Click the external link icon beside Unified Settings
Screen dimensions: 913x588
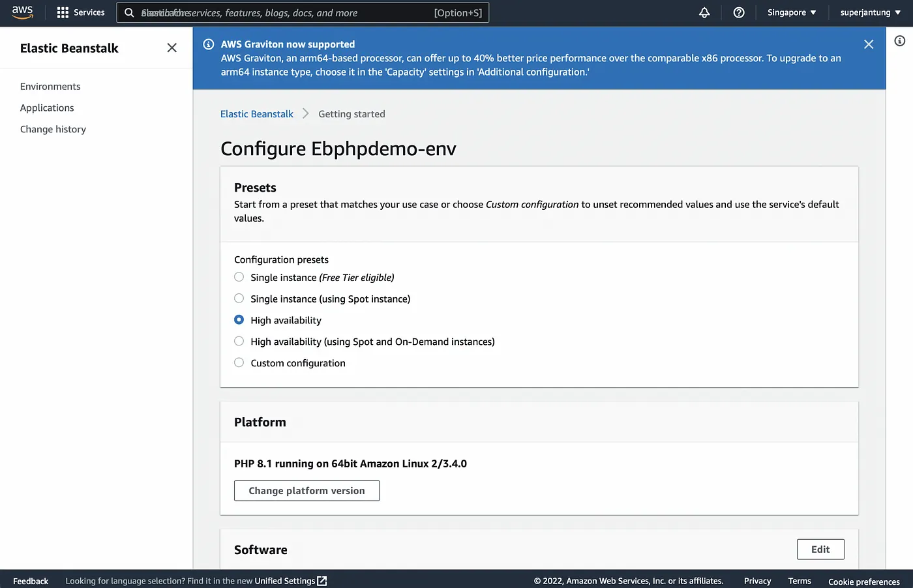[322, 581]
